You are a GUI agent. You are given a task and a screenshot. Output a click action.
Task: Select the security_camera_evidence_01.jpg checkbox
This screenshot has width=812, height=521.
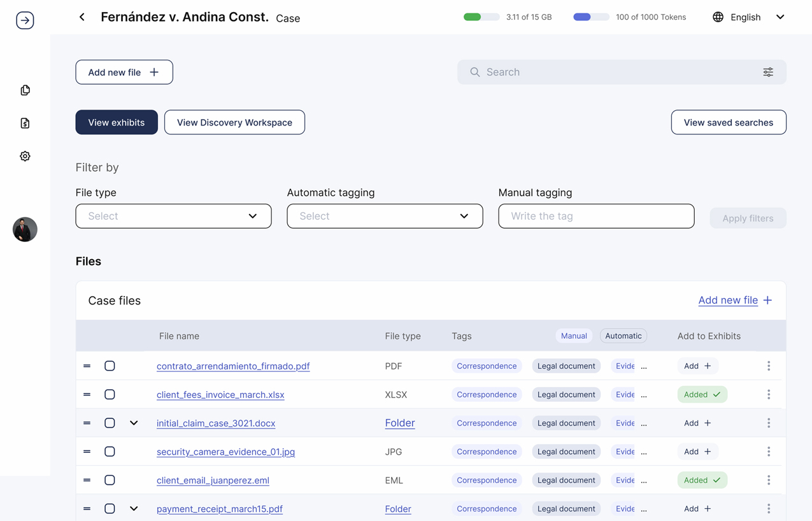click(110, 452)
